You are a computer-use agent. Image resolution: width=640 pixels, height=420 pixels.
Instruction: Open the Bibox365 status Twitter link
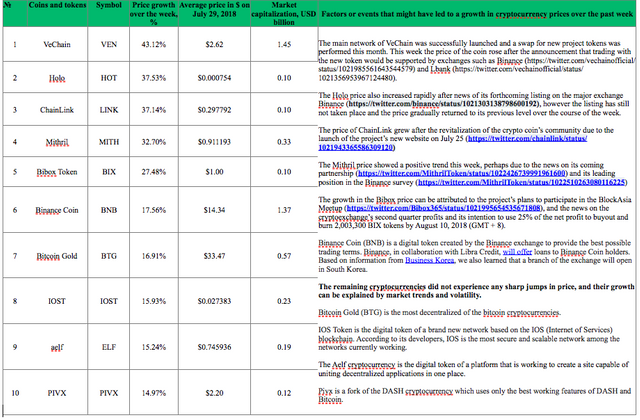[444, 208]
